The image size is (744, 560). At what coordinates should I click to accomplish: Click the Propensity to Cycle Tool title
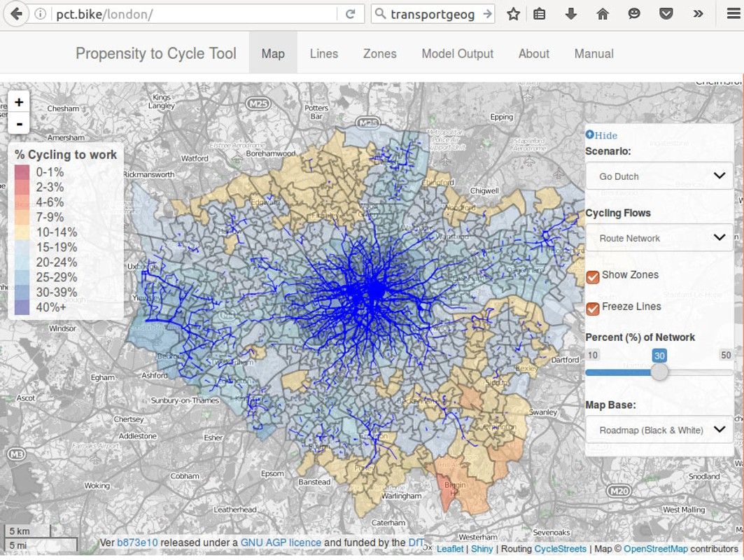(155, 53)
